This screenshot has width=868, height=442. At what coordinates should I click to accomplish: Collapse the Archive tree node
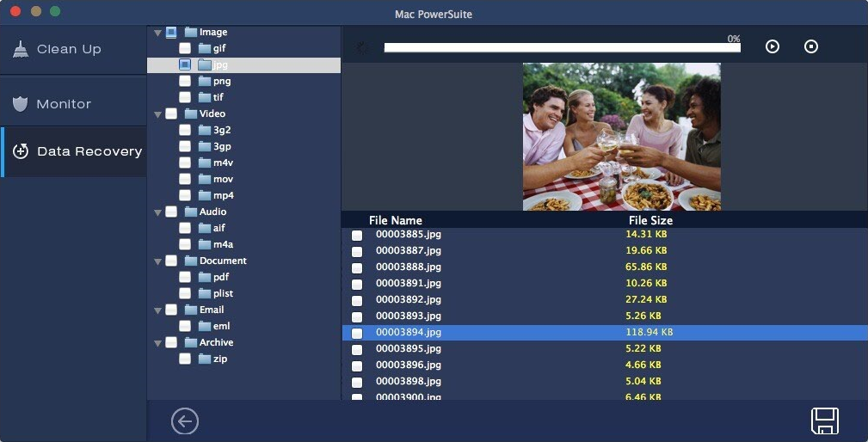click(157, 343)
